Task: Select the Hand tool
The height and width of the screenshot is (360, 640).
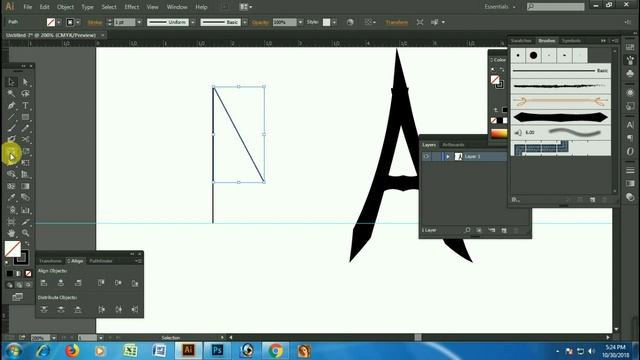Action: (x=11, y=233)
